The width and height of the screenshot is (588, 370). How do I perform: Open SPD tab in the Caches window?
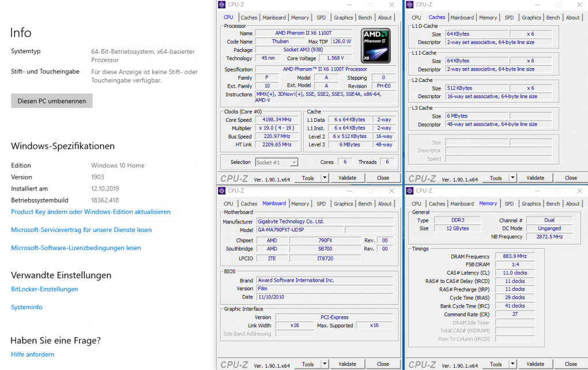coord(509,18)
